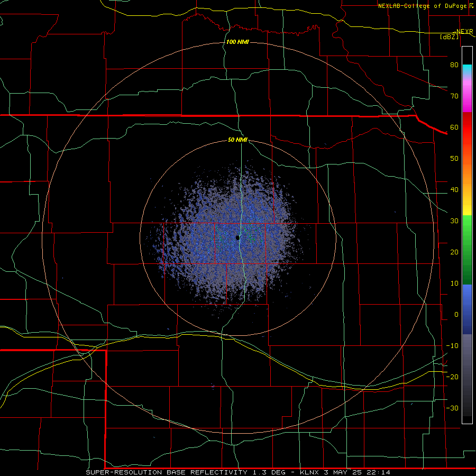Click the 0 value on the dBZ scale
476x476 pixels.
[x=456, y=315]
